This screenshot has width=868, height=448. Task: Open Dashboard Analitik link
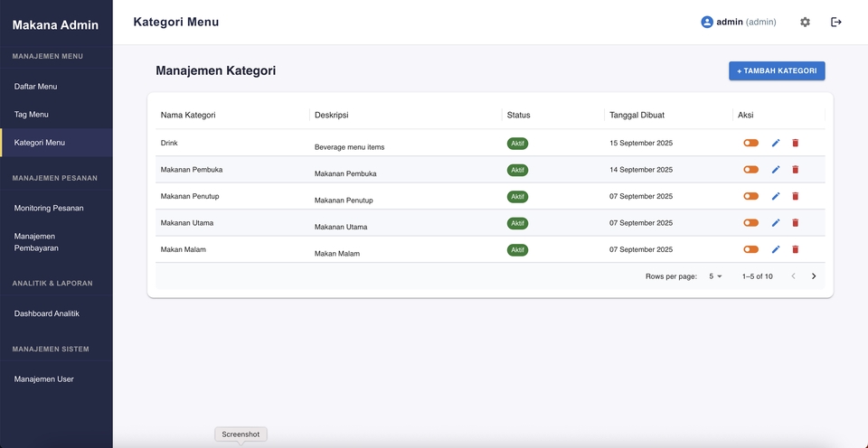(47, 313)
